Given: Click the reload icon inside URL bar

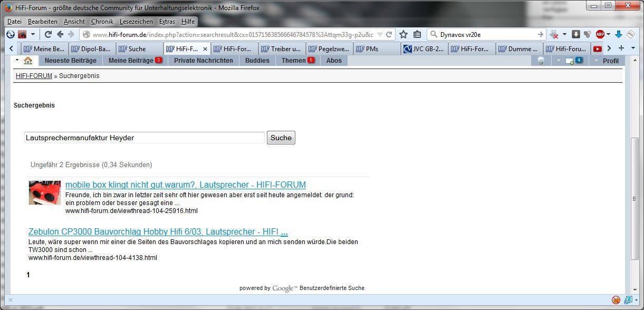Looking at the screenshot, I should [389, 34].
